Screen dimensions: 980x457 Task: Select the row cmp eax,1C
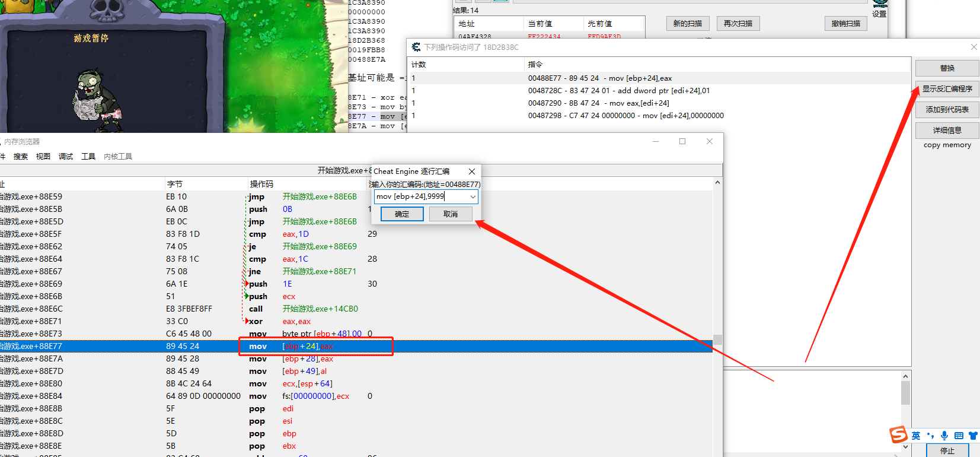356,259
